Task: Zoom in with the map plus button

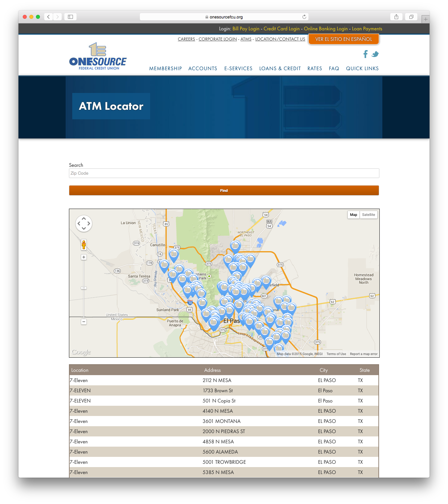Action: click(84, 257)
